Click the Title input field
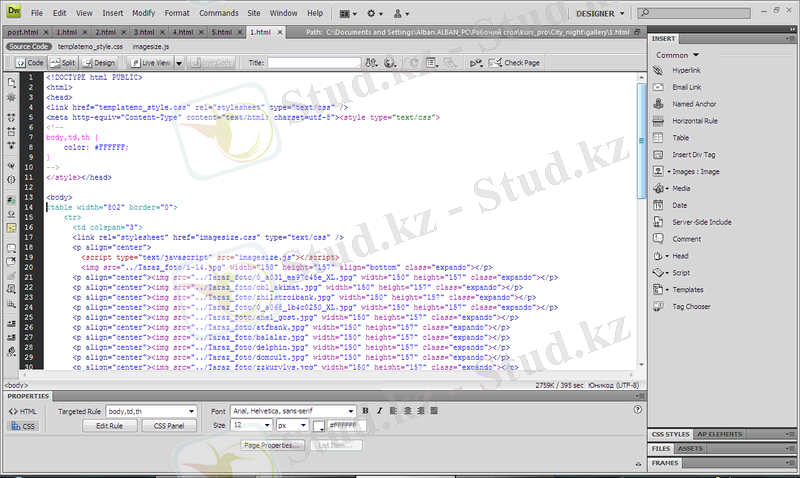800x478 pixels. 314,63
